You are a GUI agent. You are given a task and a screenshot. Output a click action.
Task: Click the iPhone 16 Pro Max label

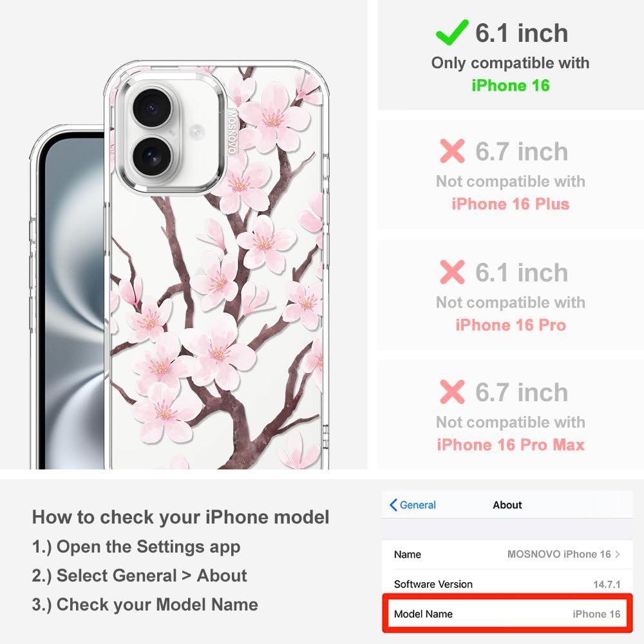pyautogui.click(x=511, y=444)
